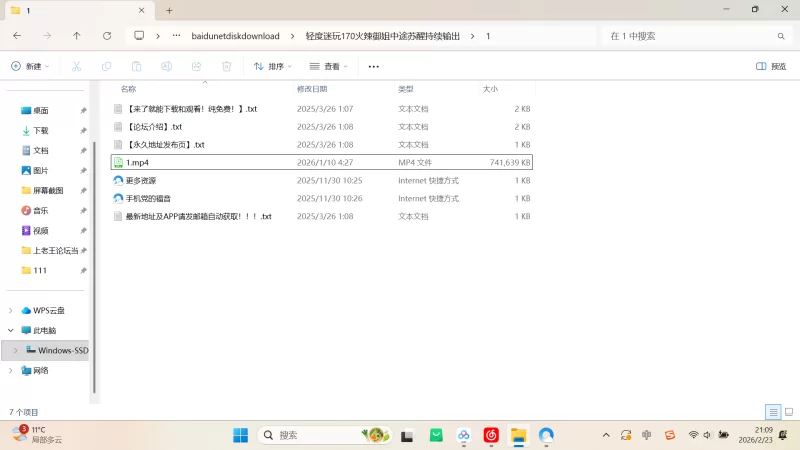Navigate back with the Back arrow

pyautogui.click(x=17, y=35)
